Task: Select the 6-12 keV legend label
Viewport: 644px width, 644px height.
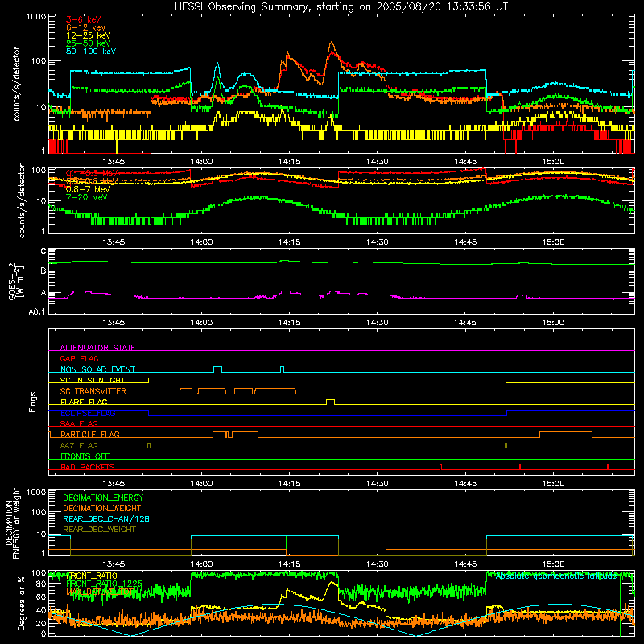Action: point(85,27)
